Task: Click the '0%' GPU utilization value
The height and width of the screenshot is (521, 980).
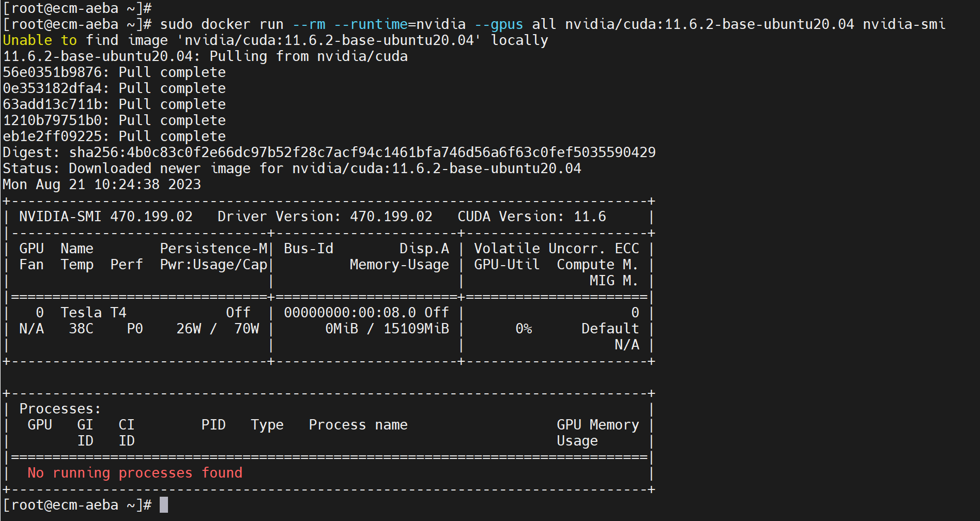Action: click(524, 329)
